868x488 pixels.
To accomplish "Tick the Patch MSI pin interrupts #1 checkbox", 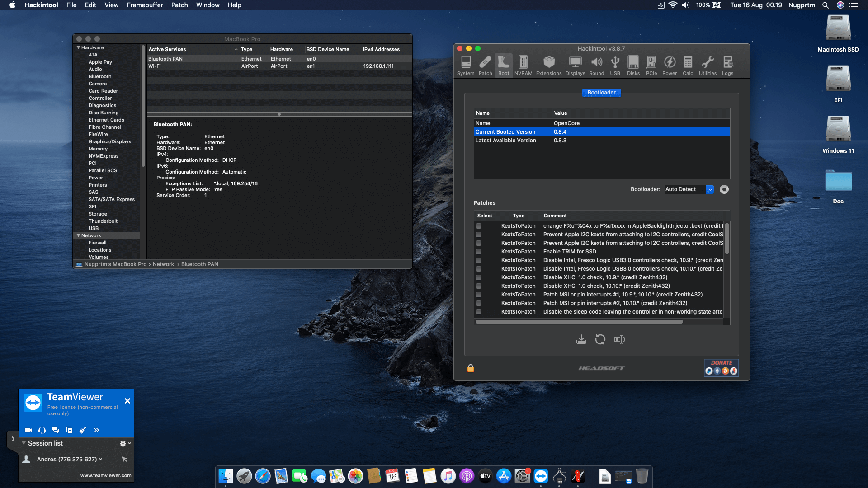I will point(479,295).
